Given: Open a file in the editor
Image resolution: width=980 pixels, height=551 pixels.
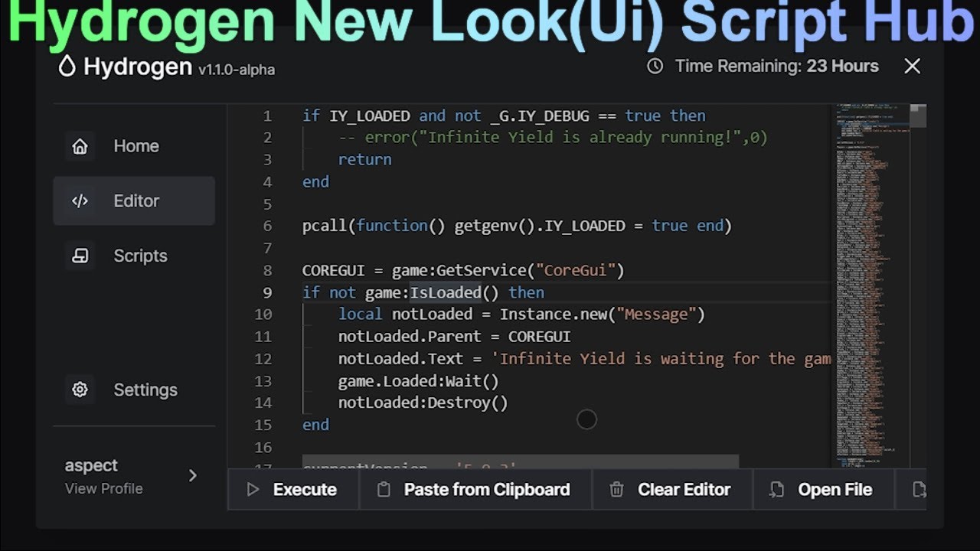Looking at the screenshot, I should pos(823,490).
